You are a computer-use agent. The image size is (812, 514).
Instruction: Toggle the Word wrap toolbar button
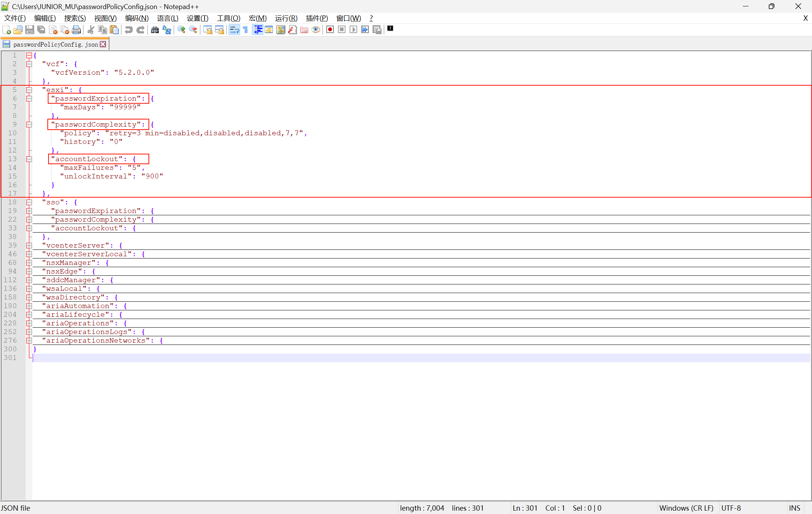pyautogui.click(x=234, y=30)
